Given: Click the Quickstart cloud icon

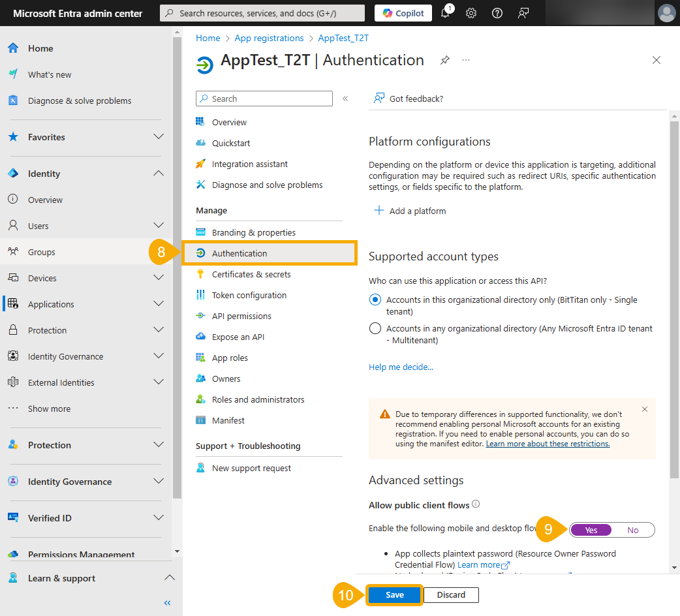Looking at the screenshot, I should coord(200,143).
